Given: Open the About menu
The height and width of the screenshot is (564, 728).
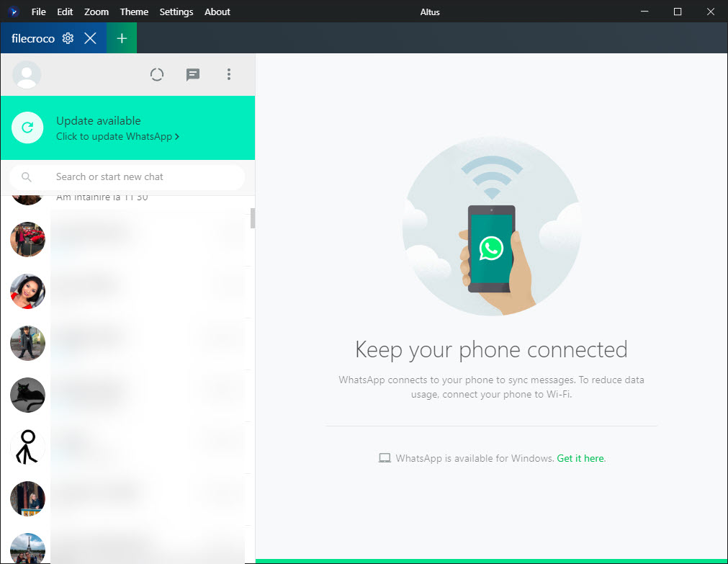Looking at the screenshot, I should (217, 12).
